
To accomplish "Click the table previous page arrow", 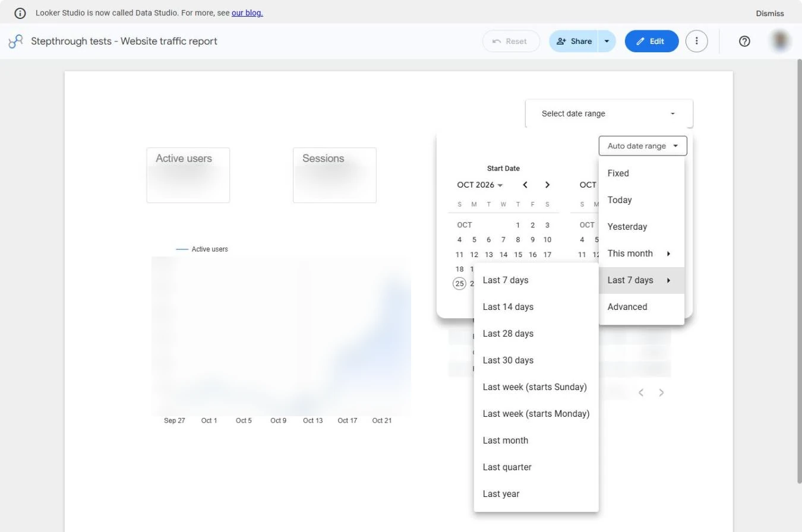I will click(641, 392).
